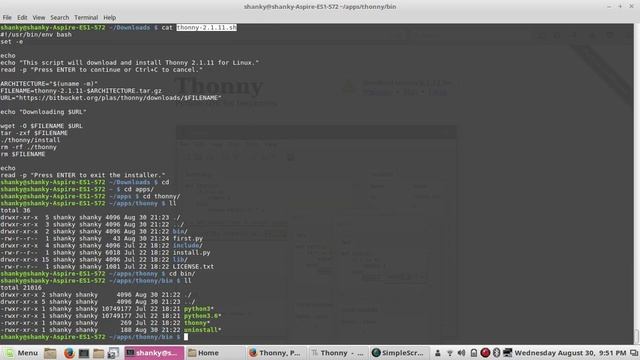Open the Bluetooth tray icon
640x360 pixels.
(x=496, y=353)
